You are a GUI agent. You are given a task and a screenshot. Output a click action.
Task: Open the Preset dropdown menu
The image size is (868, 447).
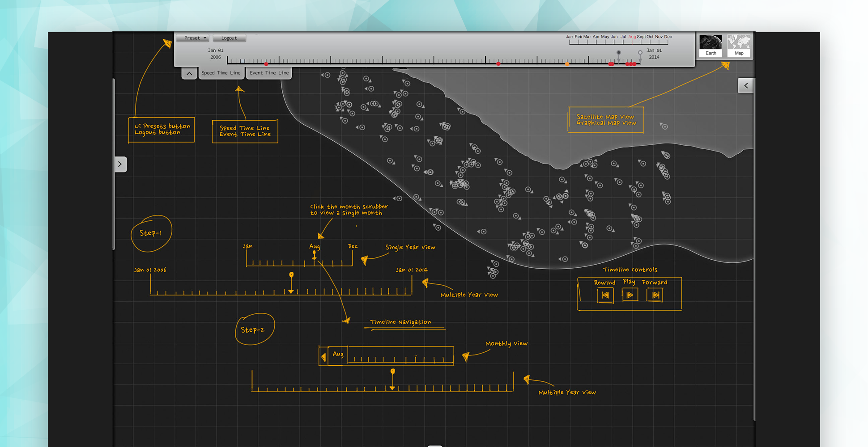point(192,38)
